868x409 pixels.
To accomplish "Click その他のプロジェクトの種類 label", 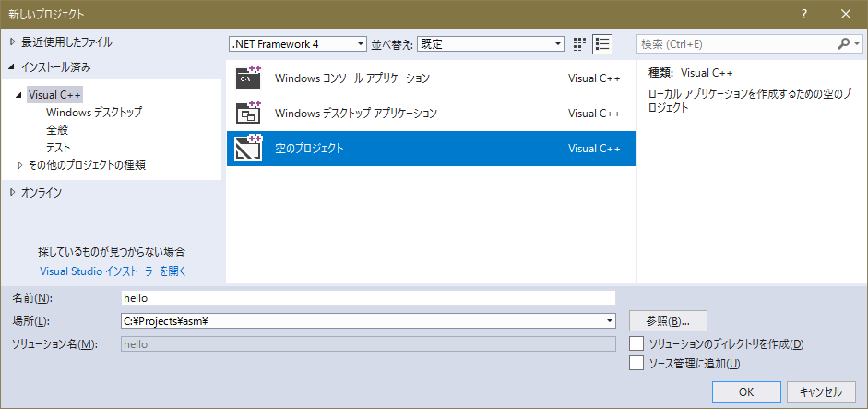I will [x=87, y=164].
